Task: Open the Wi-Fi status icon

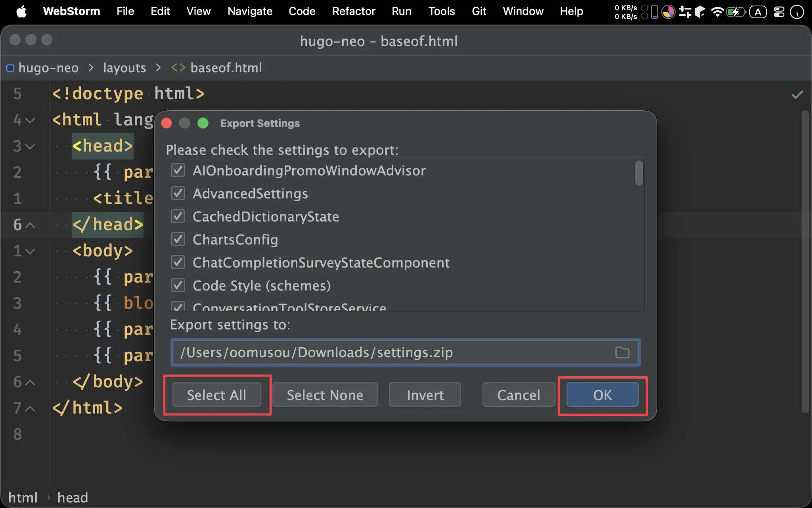Action: point(717,12)
